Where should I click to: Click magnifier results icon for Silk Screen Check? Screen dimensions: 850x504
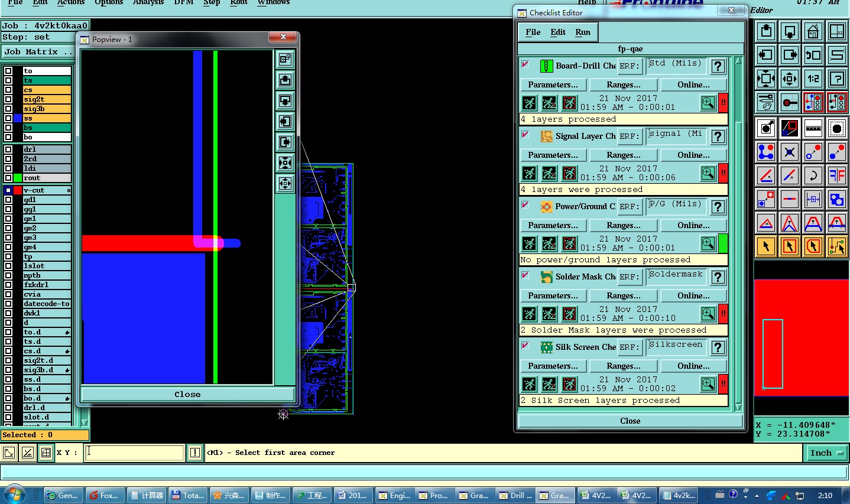pos(708,384)
